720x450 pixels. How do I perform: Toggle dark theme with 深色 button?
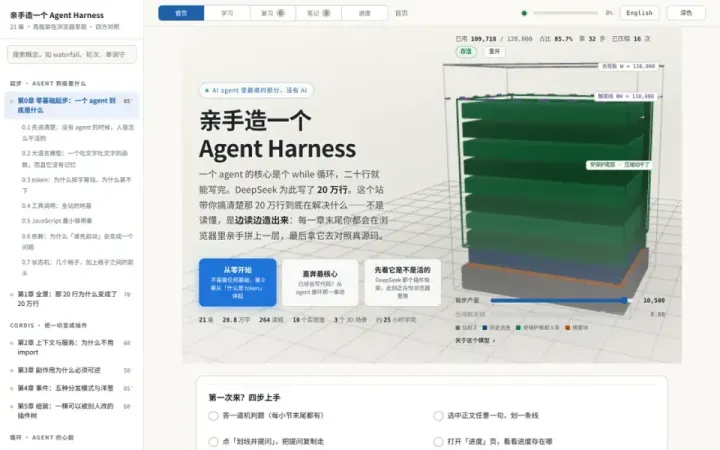pos(686,13)
